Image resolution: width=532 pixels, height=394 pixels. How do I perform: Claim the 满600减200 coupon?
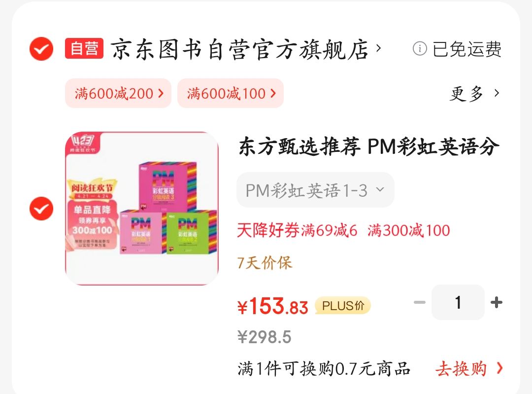coord(118,93)
